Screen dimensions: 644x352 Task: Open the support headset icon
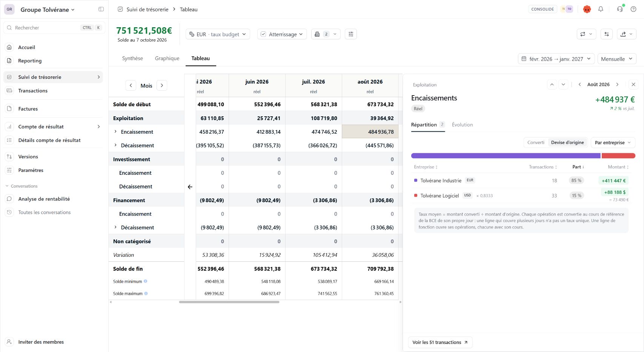tap(620, 9)
